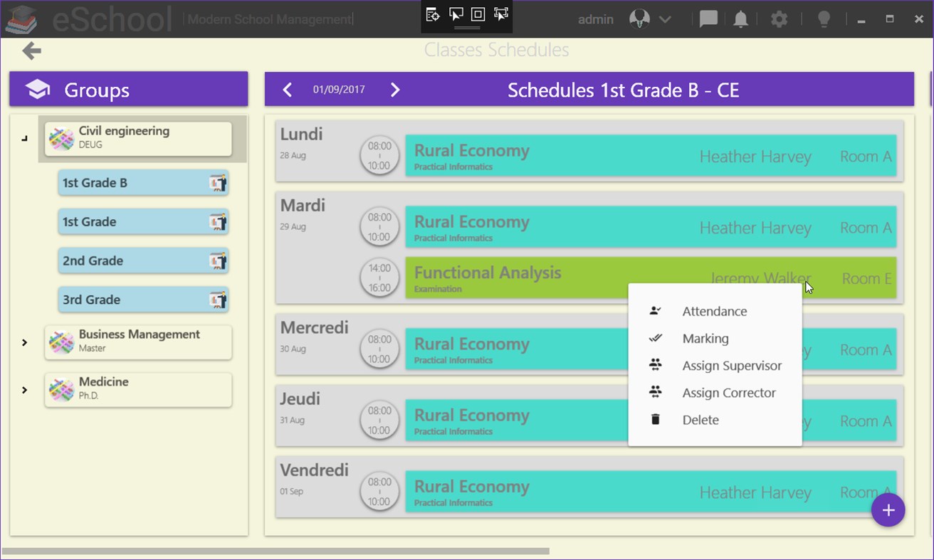Screen dimensions: 934x560
Task: Click the back arrow to leave Classes Schedules
Action: click(x=31, y=51)
